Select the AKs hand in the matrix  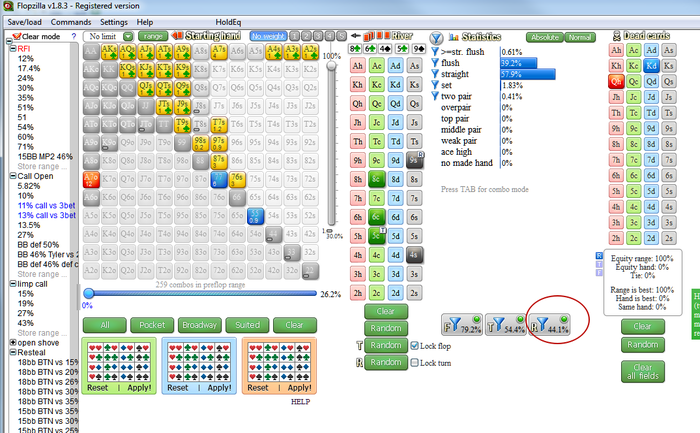109,52
